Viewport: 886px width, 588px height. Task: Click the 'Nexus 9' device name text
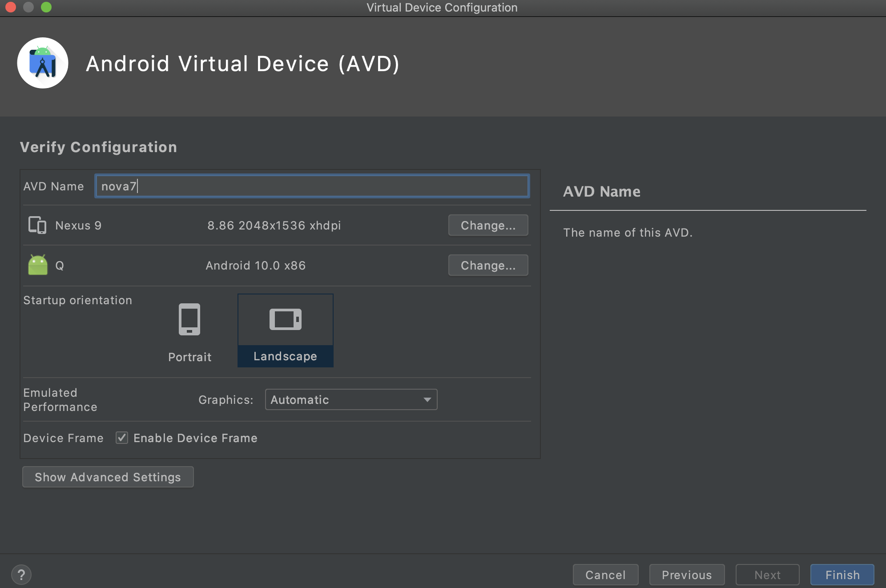[x=78, y=225]
